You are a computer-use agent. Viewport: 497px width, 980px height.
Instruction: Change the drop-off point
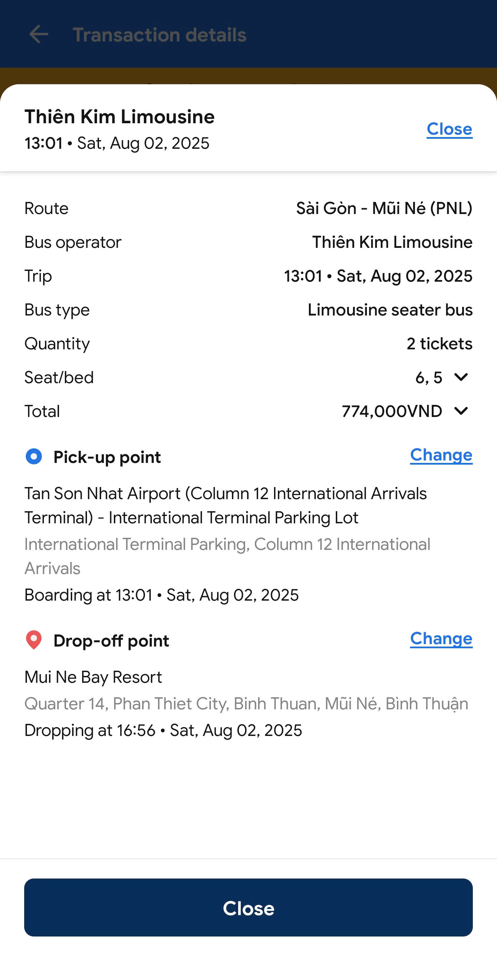(x=441, y=638)
